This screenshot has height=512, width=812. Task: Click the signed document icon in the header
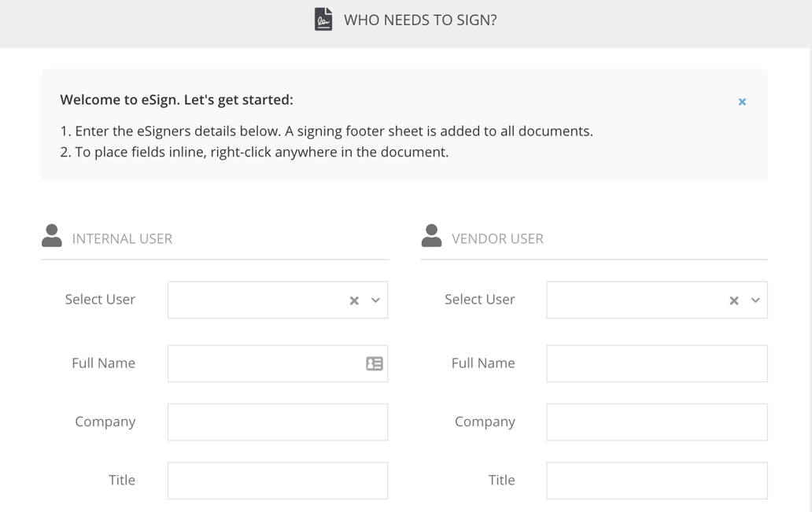323,19
